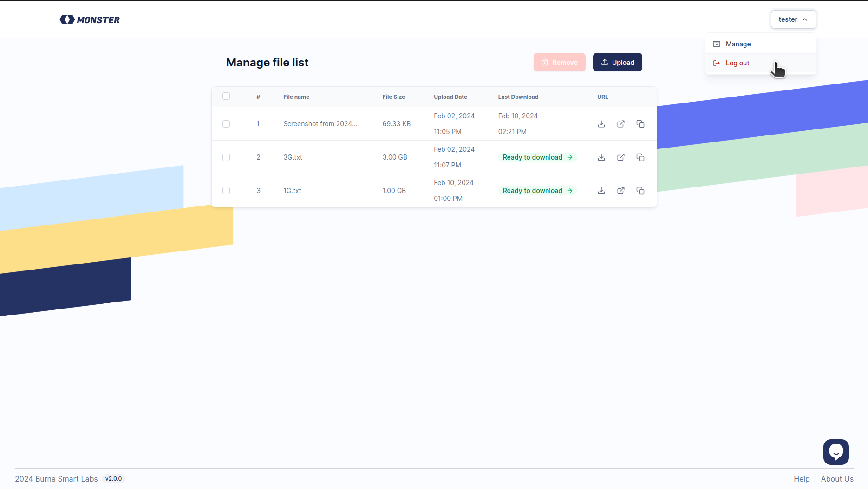Download the 3G.txt file
The height and width of the screenshot is (489, 868).
point(601,157)
